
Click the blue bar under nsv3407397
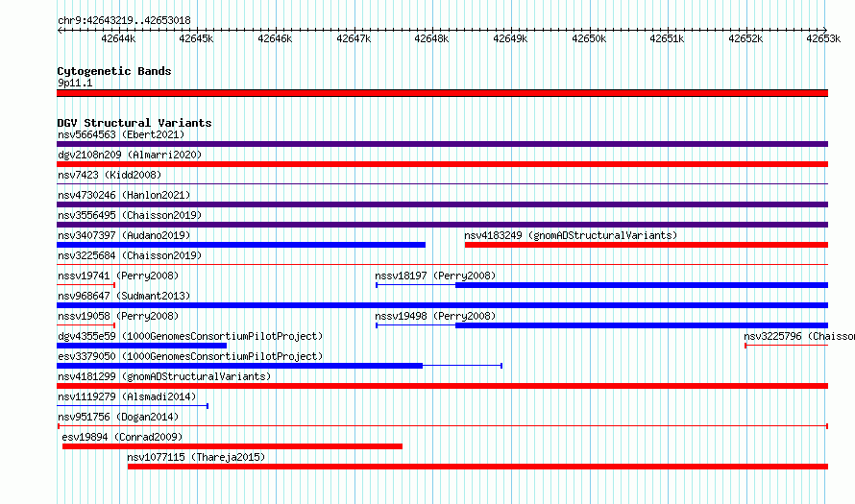(x=241, y=245)
